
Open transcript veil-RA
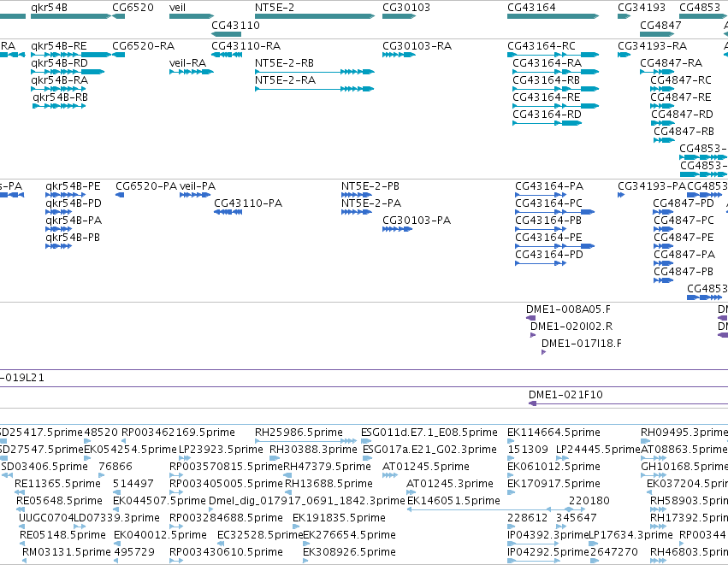187,63
